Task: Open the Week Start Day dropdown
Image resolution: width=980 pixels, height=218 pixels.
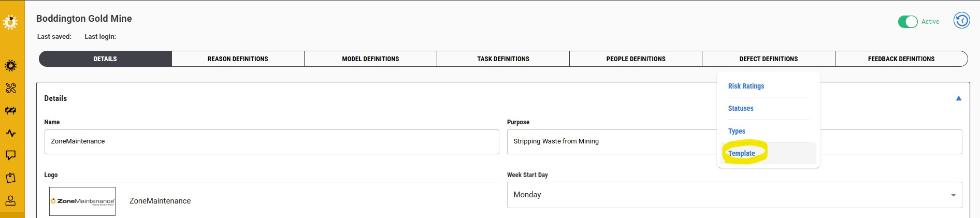Action: coord(734,195)
